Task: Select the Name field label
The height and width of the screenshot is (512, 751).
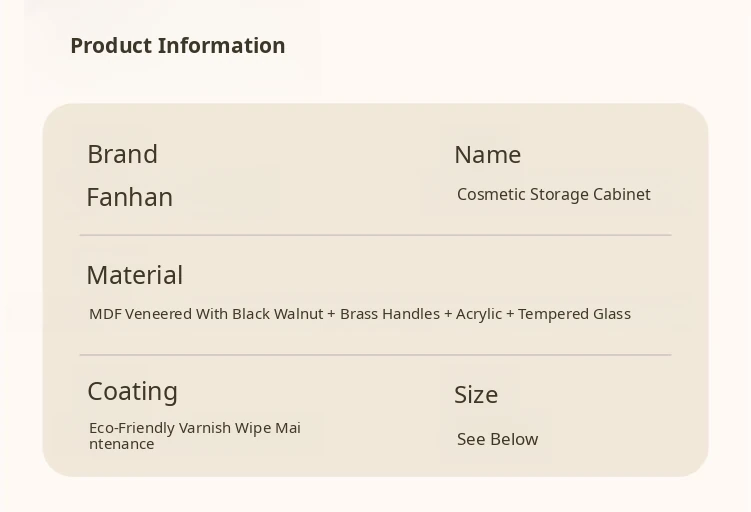Action: pyautogui.click(x=487, y=155)
